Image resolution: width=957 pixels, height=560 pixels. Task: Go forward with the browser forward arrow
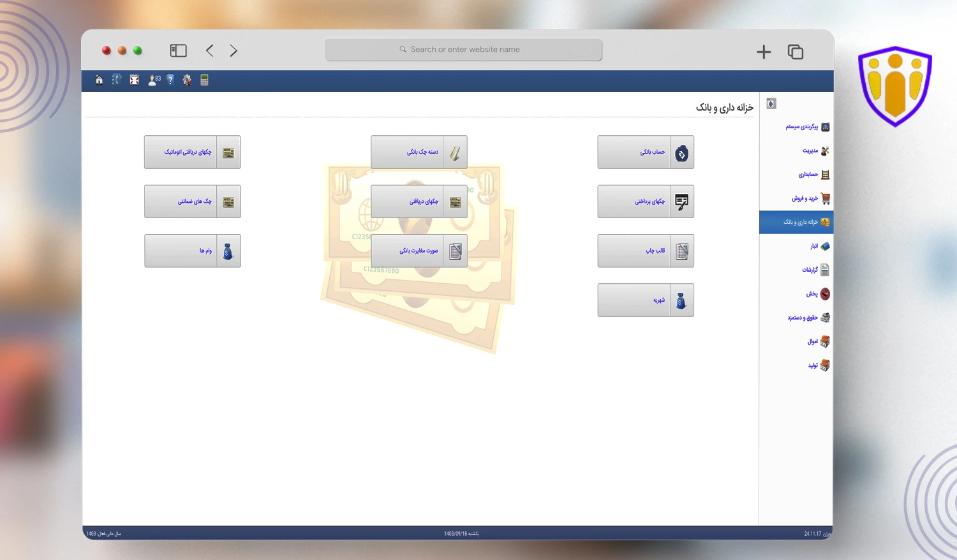(x=234, y=50)
